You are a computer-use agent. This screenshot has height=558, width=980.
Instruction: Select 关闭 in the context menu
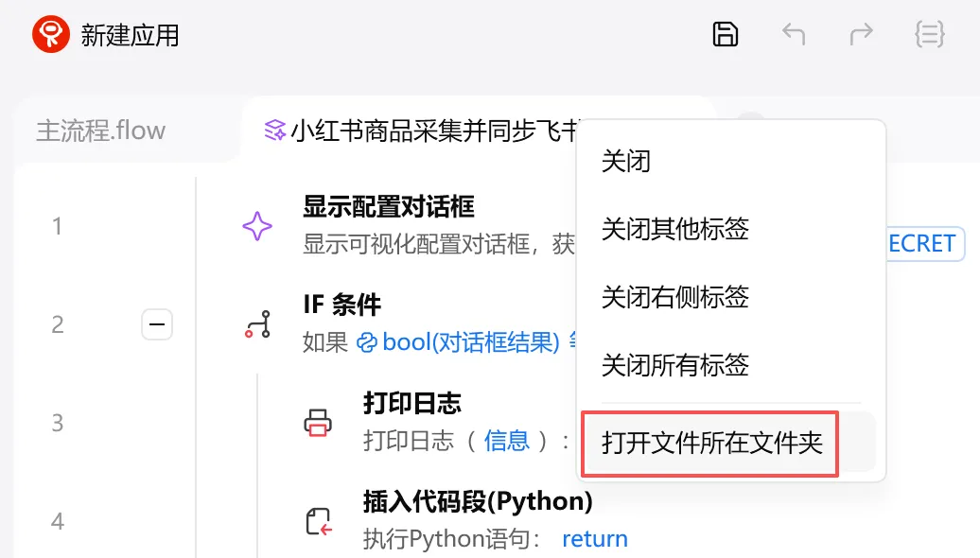tap(625, 161)
